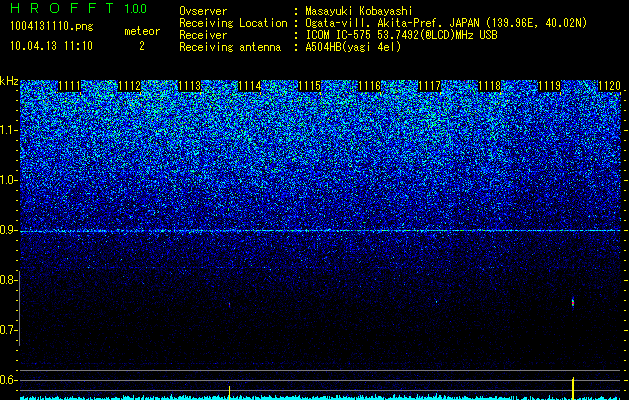Image resolution: width=629 pixels, height=400 pixels.
Task: Click the 1120 time marker
Action: coord(609,86)
